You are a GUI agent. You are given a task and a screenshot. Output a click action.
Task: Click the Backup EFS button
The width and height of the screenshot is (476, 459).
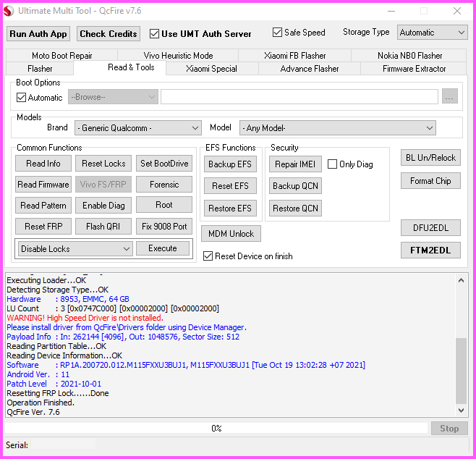tap(230, 164)
